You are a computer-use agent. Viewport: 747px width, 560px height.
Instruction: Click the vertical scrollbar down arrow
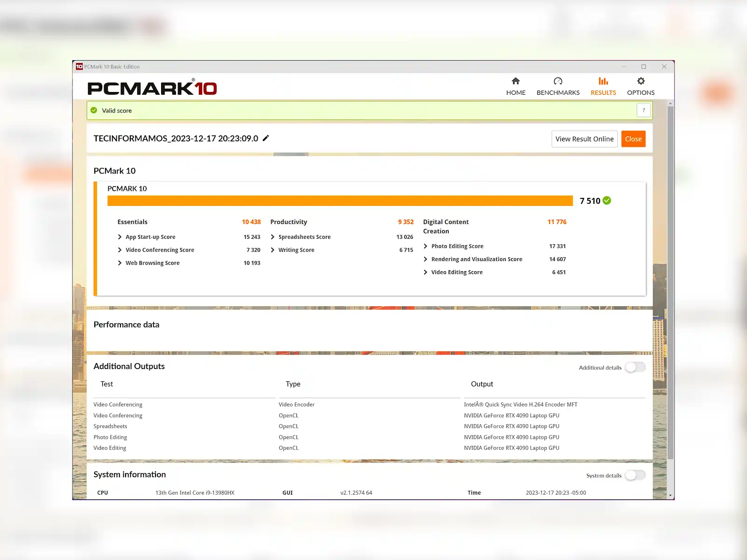670,496
